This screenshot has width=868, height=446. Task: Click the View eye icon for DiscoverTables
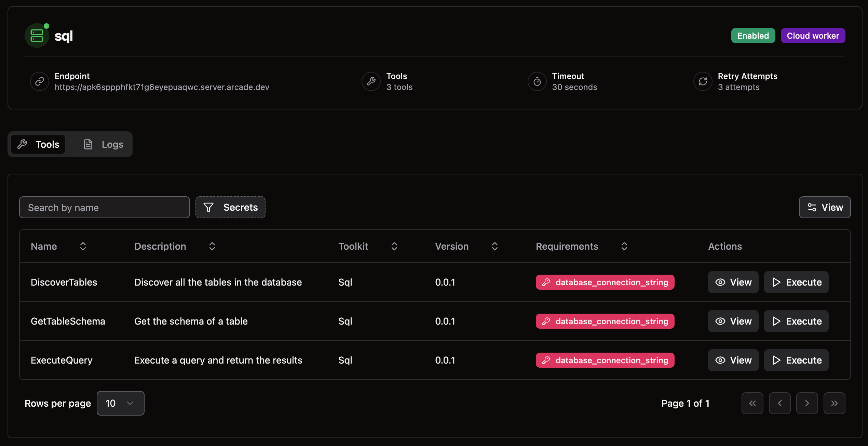pyautogui.click(x=720, y=282)
